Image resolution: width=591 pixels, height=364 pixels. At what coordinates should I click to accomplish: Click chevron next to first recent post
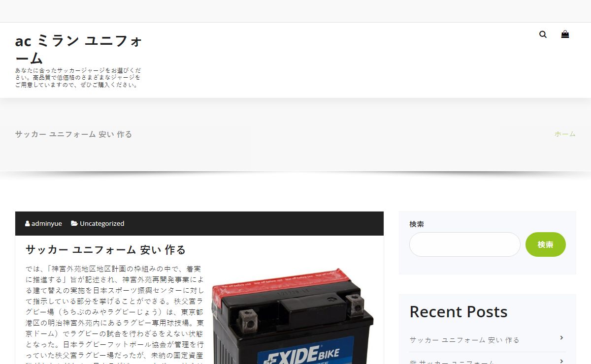(561, 337)
